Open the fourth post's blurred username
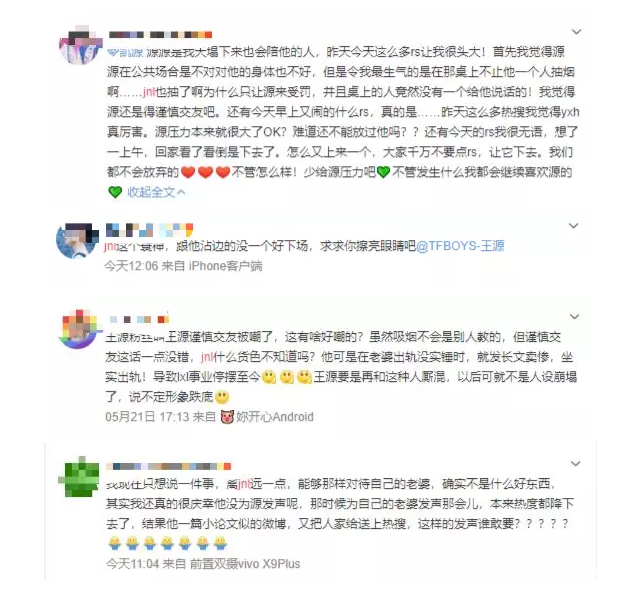Image resolution: width=628 pixels, height=590 pixels. tap(169, 467)
